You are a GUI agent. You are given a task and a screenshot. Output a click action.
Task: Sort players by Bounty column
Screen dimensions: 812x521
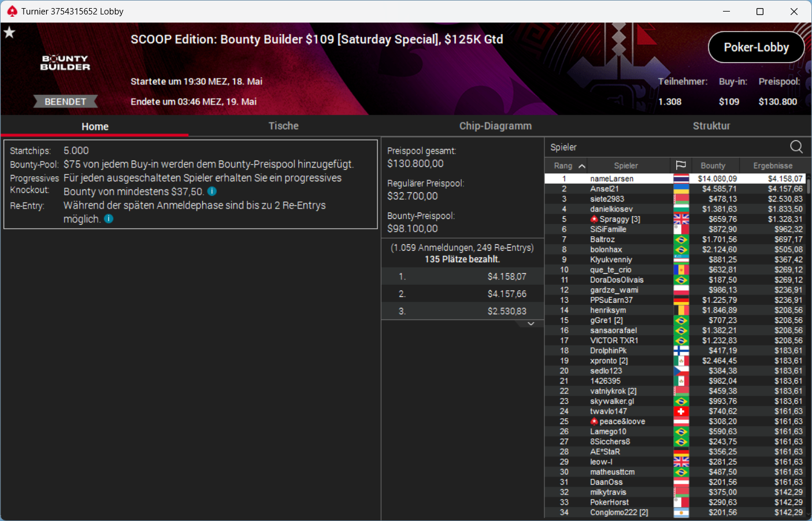[713, 166]
